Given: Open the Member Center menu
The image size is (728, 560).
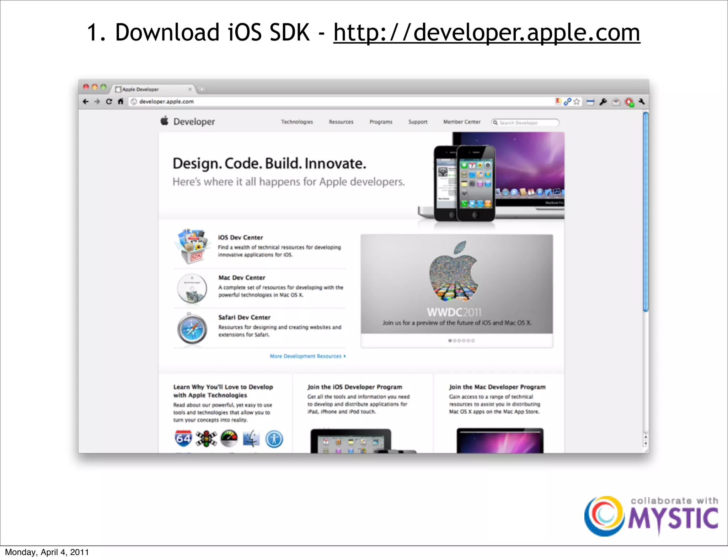Looking at the screenshot, I should pyautogui.click(x=462, y=122).
